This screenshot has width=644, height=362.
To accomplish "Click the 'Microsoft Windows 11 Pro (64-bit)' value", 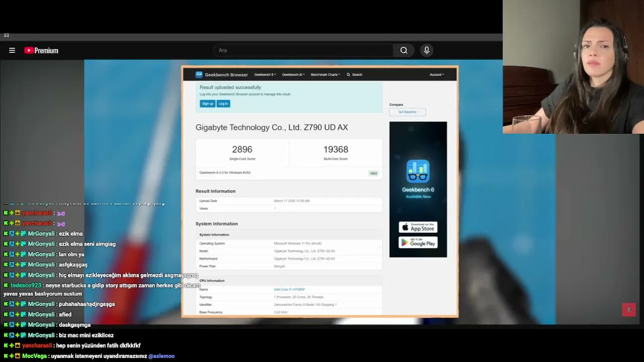I will click(x=298, y=243).
